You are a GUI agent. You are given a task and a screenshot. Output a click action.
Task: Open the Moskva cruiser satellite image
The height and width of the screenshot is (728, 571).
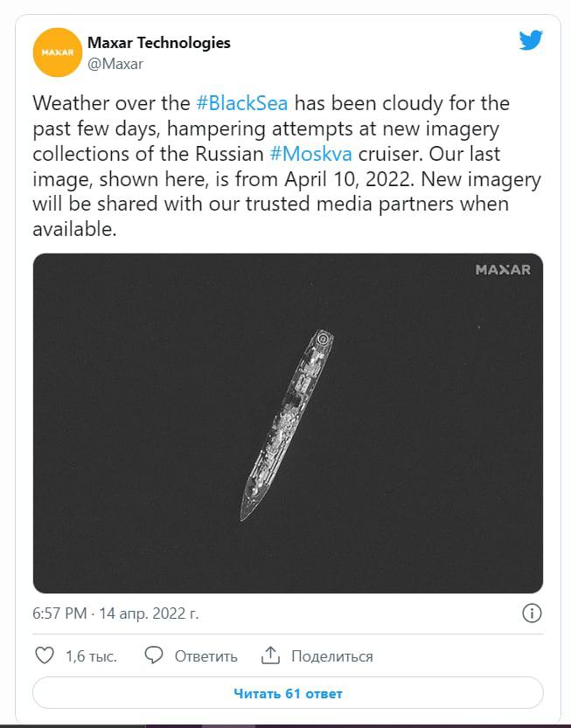point(288,423)
